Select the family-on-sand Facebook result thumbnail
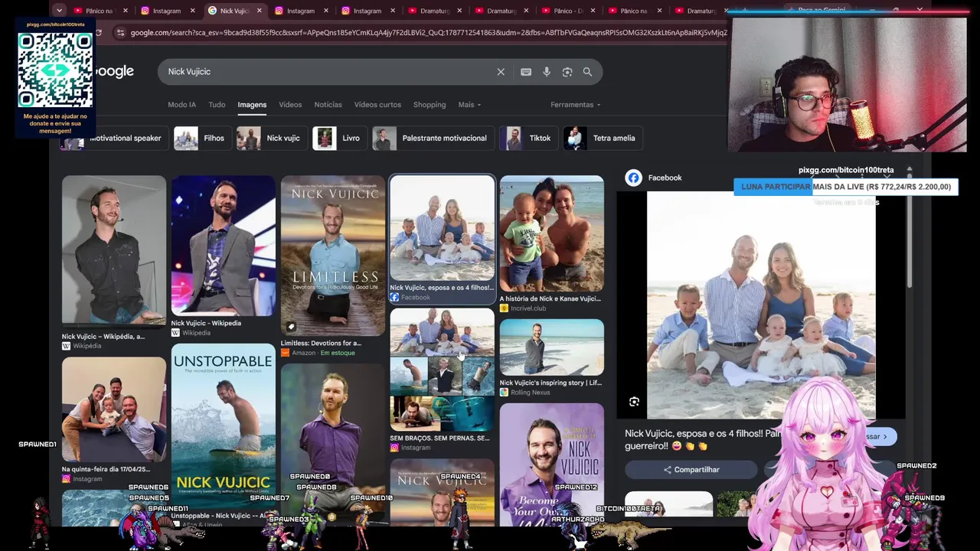Viewport: 980px width, 551px height. pos(443,228)
